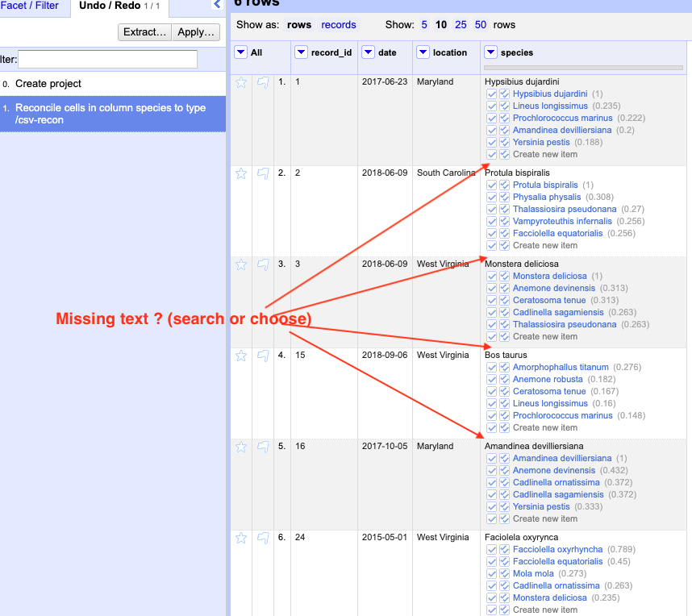The image size is (692, 616).
Task: Match this cell to Lineus longissimus (0.235)
Action: [492, 106]
